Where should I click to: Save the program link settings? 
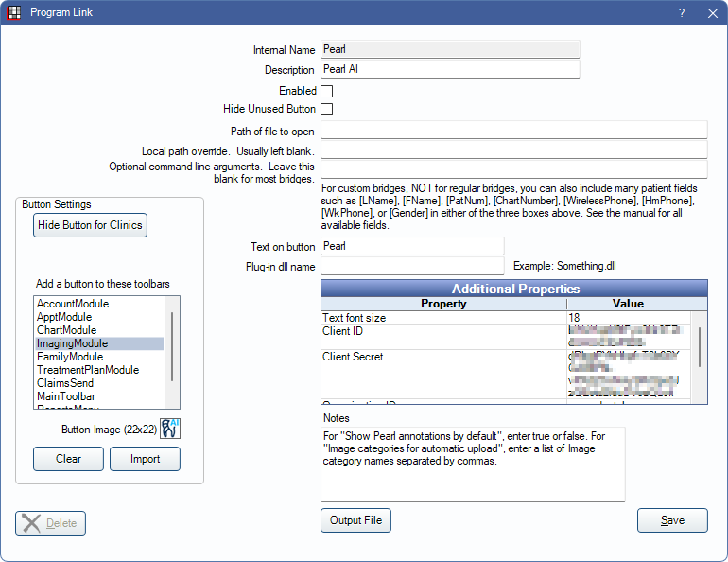click(x=672, y=520)
